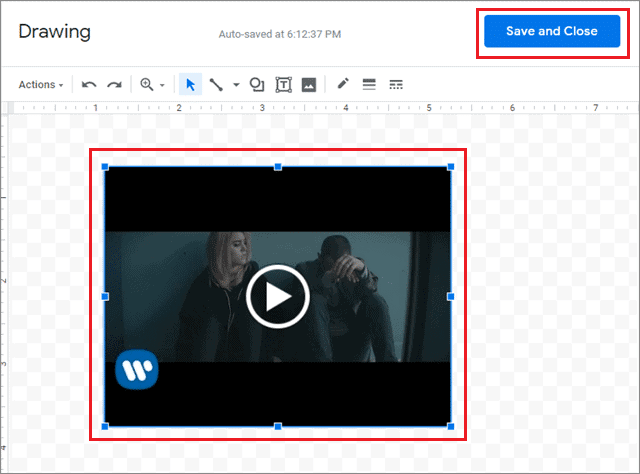
Task: Open the border color pencil tool
Action: [343, 85]
